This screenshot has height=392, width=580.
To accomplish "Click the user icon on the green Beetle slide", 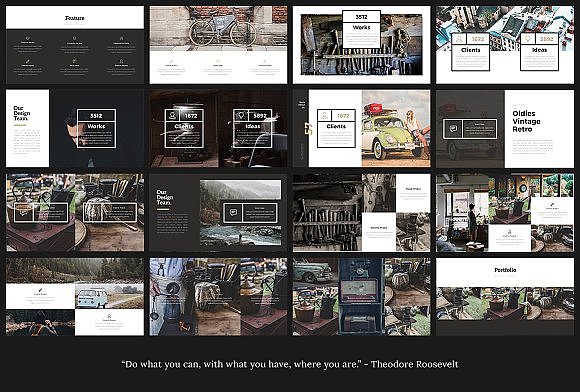I will click(325, 115).
